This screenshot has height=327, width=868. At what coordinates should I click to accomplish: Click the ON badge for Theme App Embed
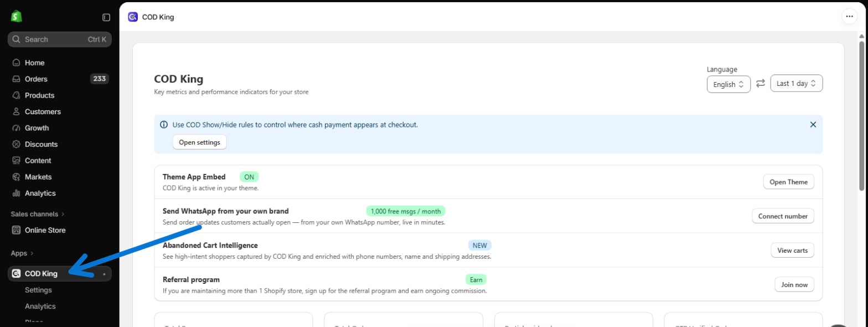(249, 177)
